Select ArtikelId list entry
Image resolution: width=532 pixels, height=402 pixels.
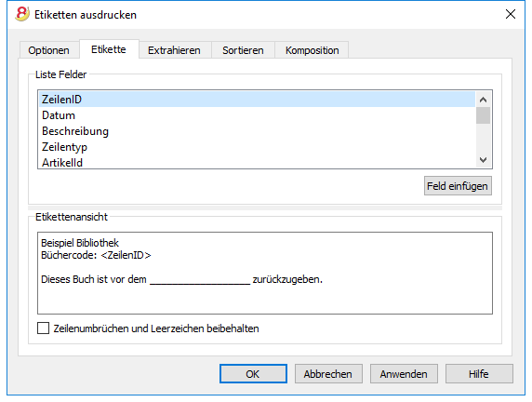click(257, 162)
